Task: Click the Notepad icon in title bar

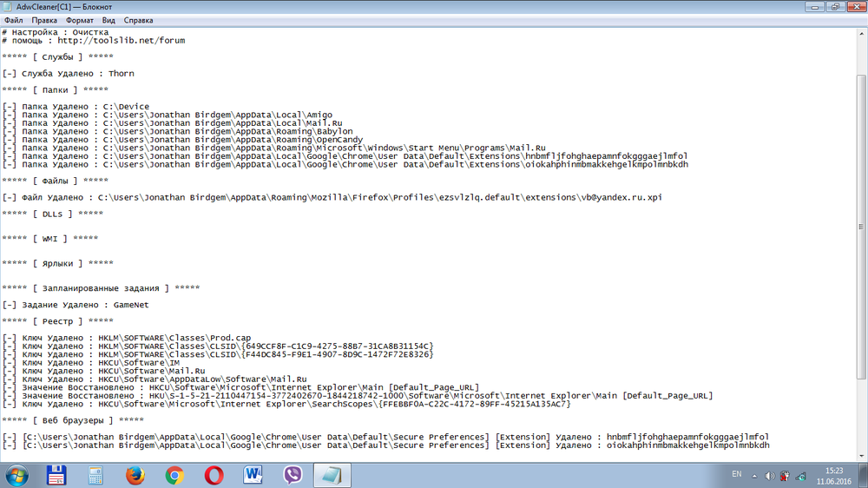Action: point(7,7)
